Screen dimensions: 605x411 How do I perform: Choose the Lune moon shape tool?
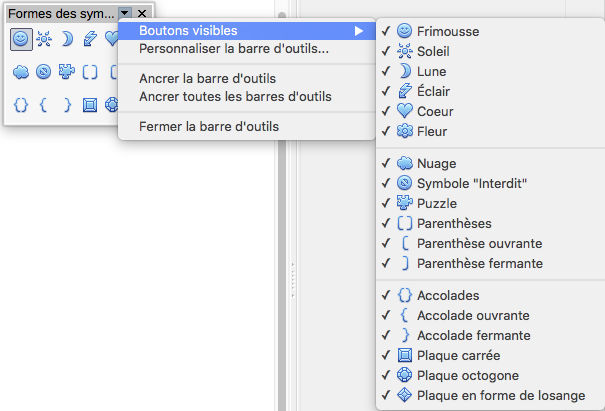67,39
